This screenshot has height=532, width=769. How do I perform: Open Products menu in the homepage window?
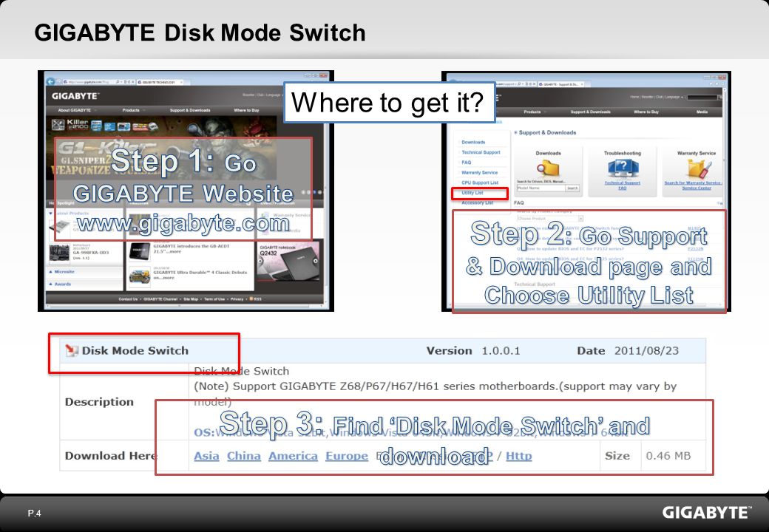point(131,110)
